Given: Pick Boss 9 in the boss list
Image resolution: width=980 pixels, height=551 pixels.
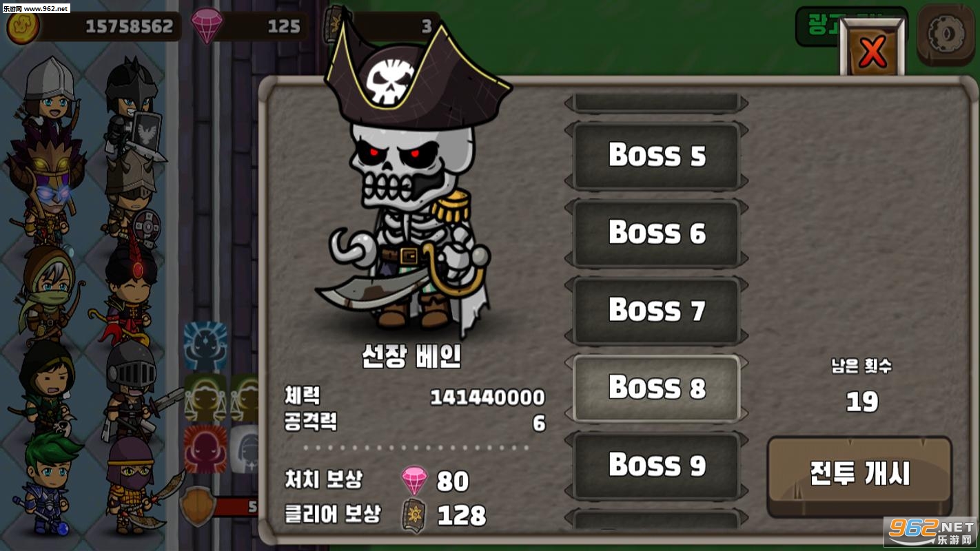Looking at the screenshot, I should 657,466.
